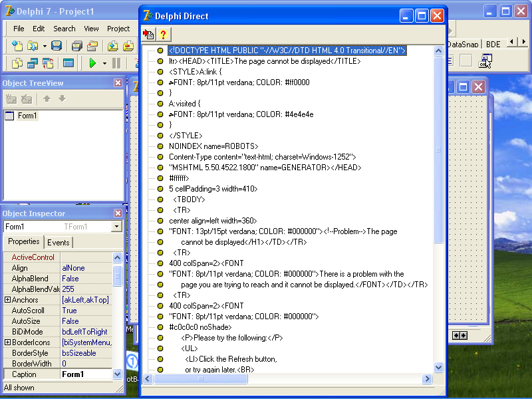Close the Object Inspector panel
The image size is (532, 399).
(x=118, y=213)
